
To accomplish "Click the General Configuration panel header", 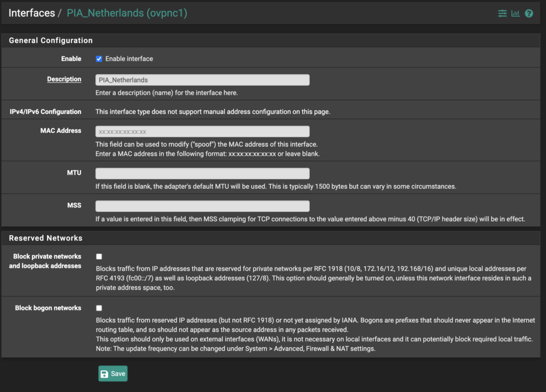I will (x=51, y=41).
